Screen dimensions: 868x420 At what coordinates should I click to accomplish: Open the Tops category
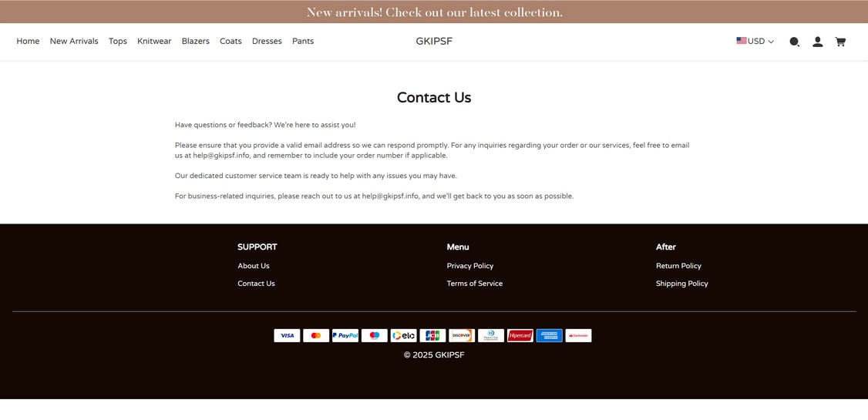pyautogui.click(x=118, y=41)
